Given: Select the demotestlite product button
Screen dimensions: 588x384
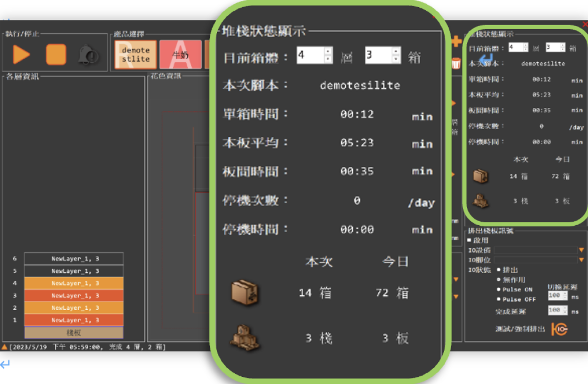Looking at the screenshot, I should pos(136,55).
